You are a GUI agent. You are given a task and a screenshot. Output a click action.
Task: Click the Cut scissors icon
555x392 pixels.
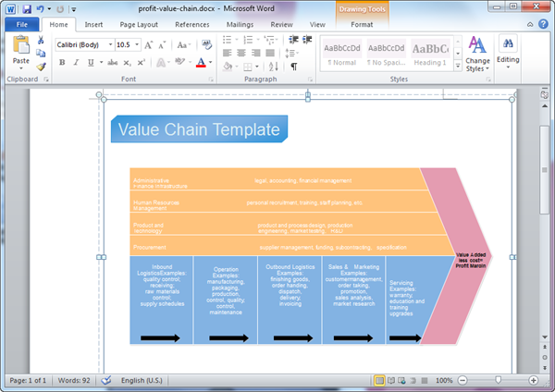point(41,40)
